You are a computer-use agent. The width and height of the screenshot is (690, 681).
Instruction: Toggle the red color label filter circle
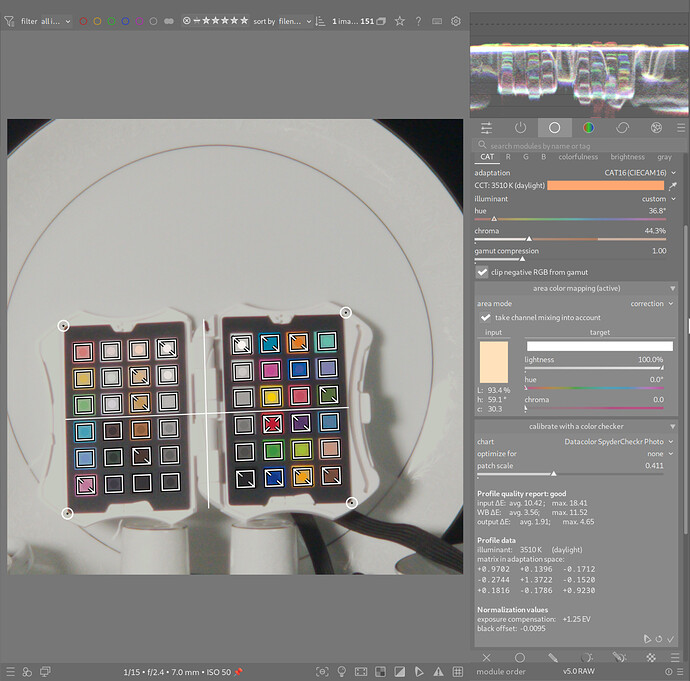point(83,21)
